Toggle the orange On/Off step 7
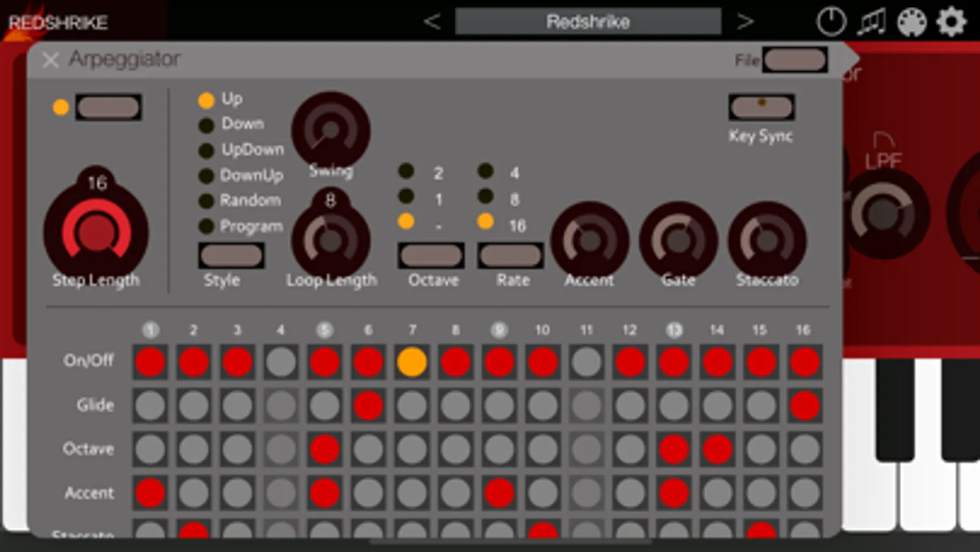The width and height of the screenshot is (980, 552). point(412,361)
